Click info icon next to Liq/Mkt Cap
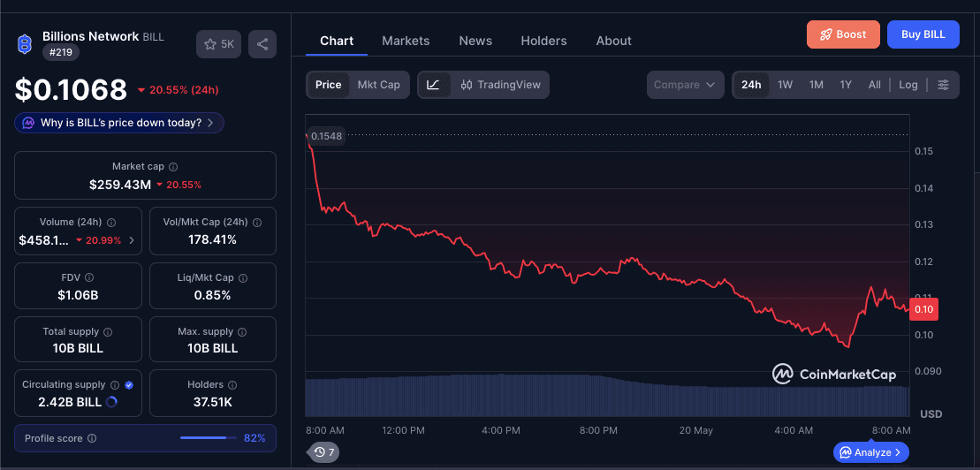 click(x=243, y=278)
